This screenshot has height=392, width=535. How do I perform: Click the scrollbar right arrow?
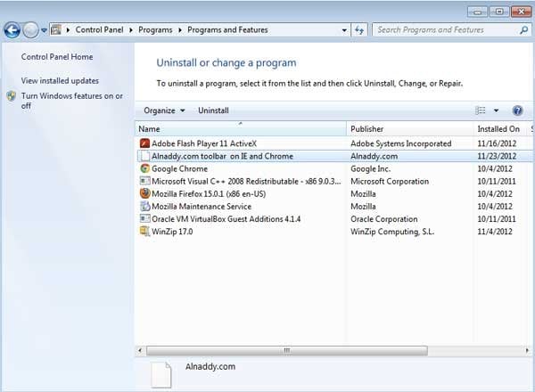point(527,350)
